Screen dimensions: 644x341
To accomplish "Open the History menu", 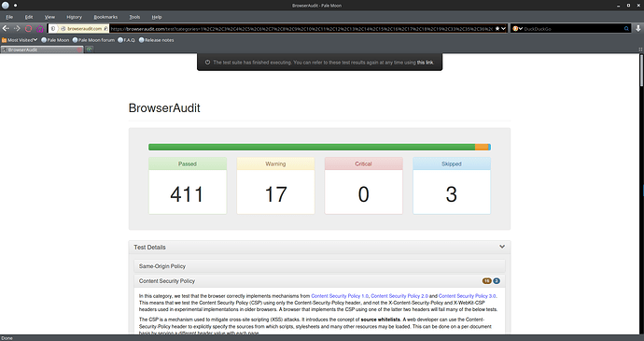I will pos(74,17).
